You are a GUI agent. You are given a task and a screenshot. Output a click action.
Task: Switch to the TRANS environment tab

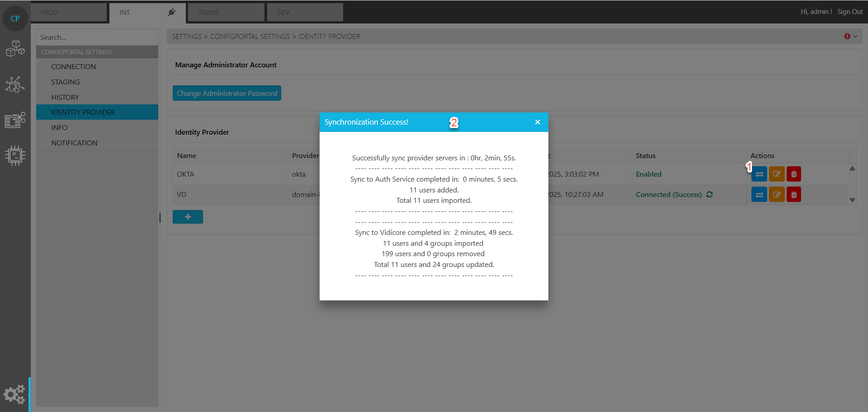point(226,13)
